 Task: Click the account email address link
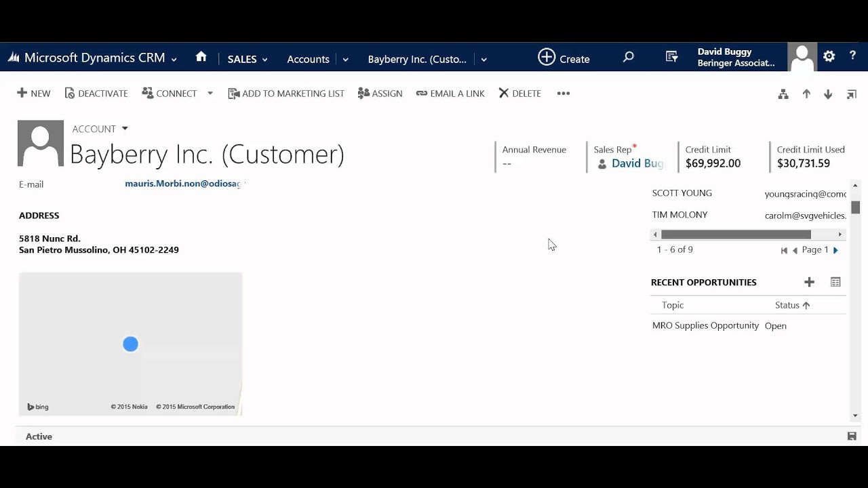pyautogui.click(x=184, y=184)
